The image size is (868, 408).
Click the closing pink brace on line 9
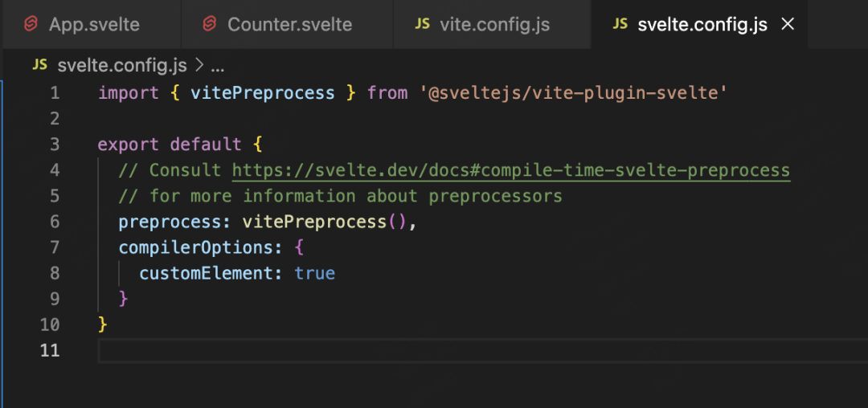(x=124, y=299)
